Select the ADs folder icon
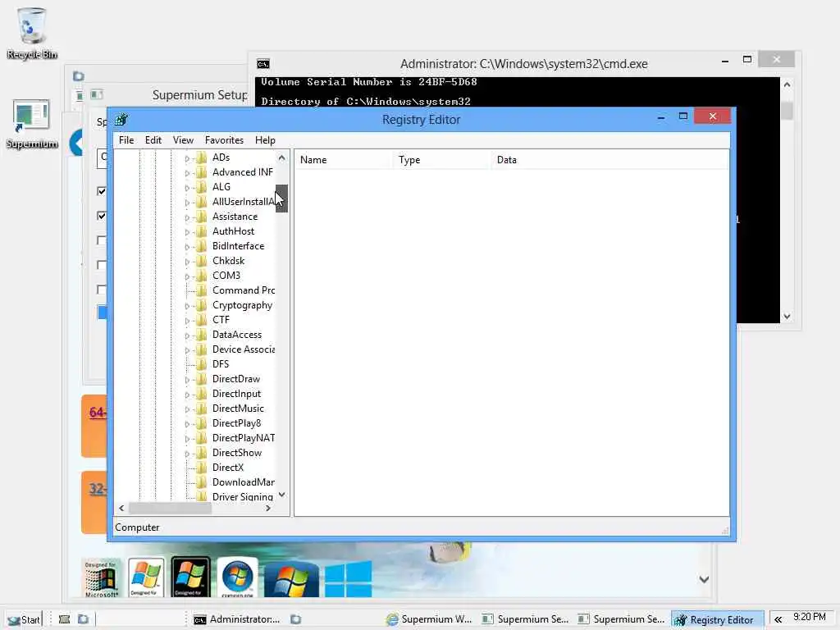The width and height of the screenshot is (840, 630). coord(202,157)
